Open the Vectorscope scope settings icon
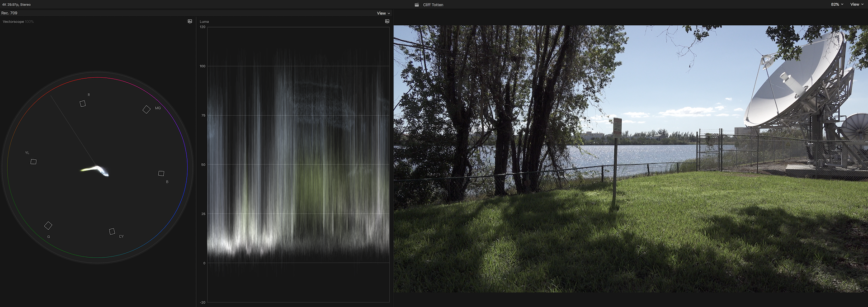 click(190, 21)
